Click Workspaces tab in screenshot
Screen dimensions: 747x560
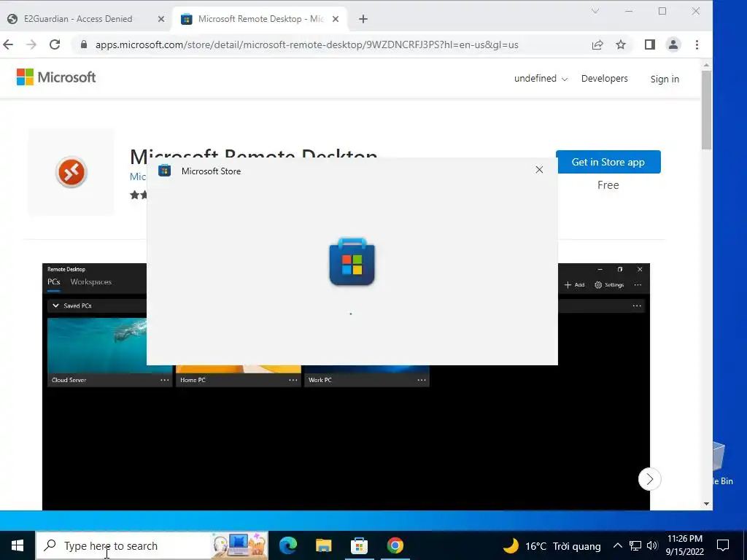pos(91,282)
